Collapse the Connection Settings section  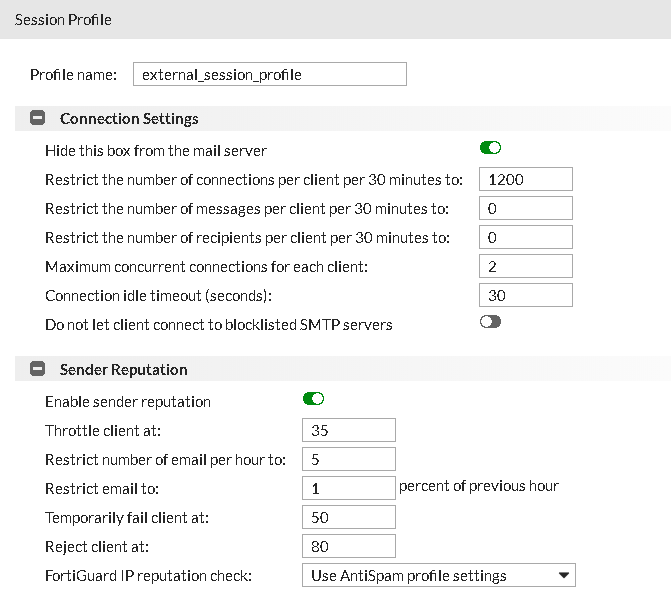[x=38, y=118]
